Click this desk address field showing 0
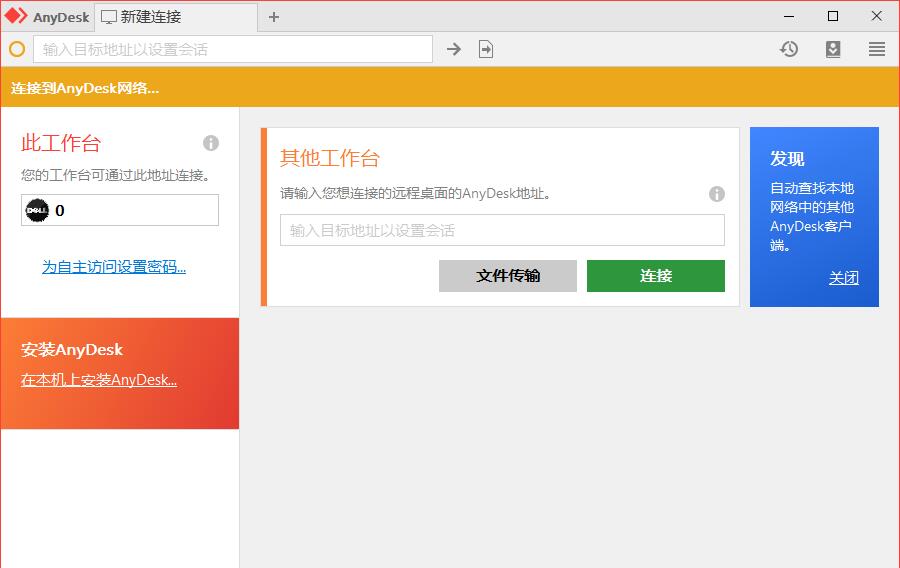 (x=120, y=210)
